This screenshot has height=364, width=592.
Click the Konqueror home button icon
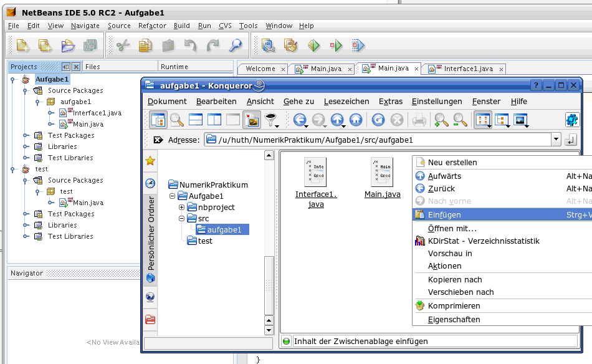point(356,120)
